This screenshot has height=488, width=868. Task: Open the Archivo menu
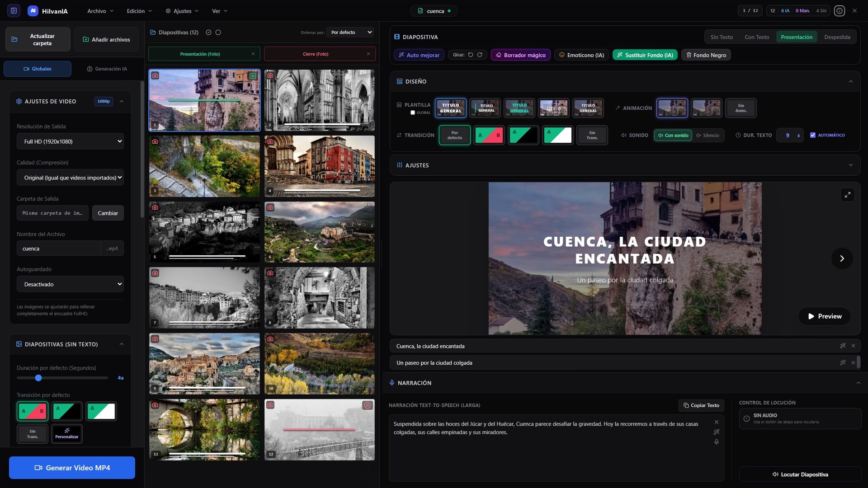100,11
